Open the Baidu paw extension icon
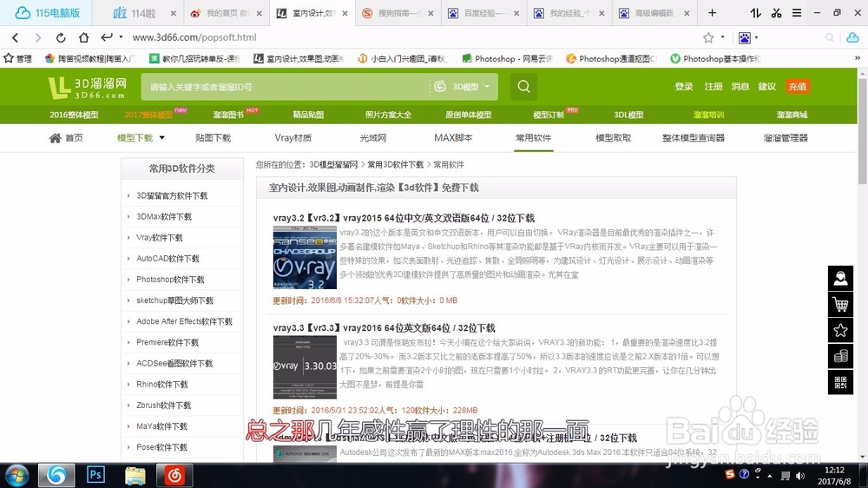 tap(745, 37)
